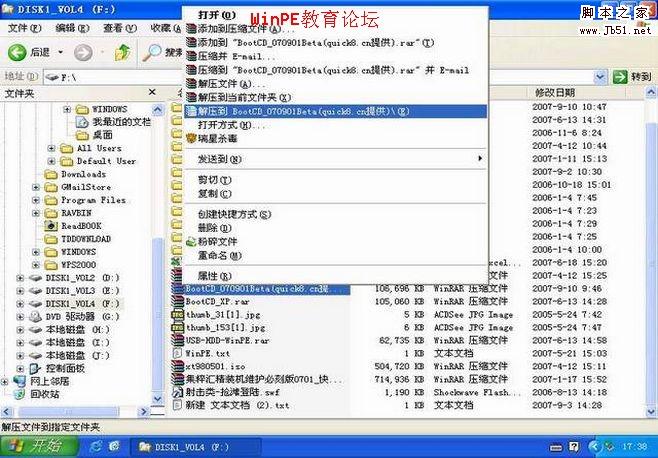Expand the Program Files tree node
Image resolution: width=658 pixels, height=458 pixels.
coord(36,200)
